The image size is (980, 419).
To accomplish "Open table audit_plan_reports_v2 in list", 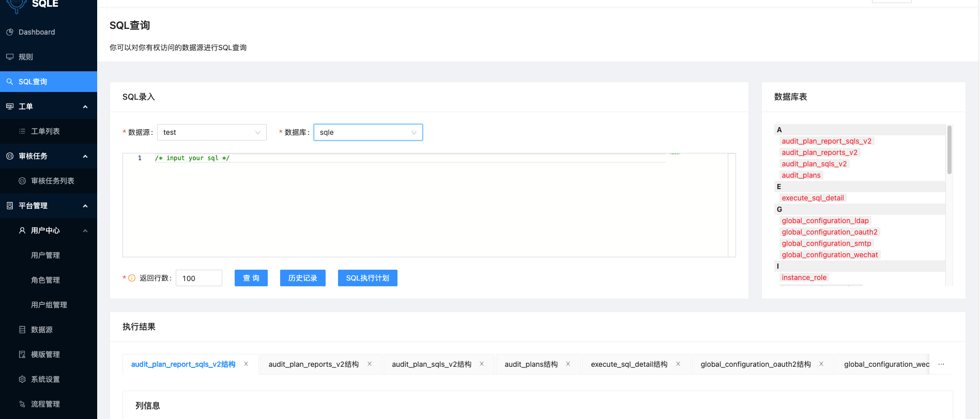I will click(820, 152).
